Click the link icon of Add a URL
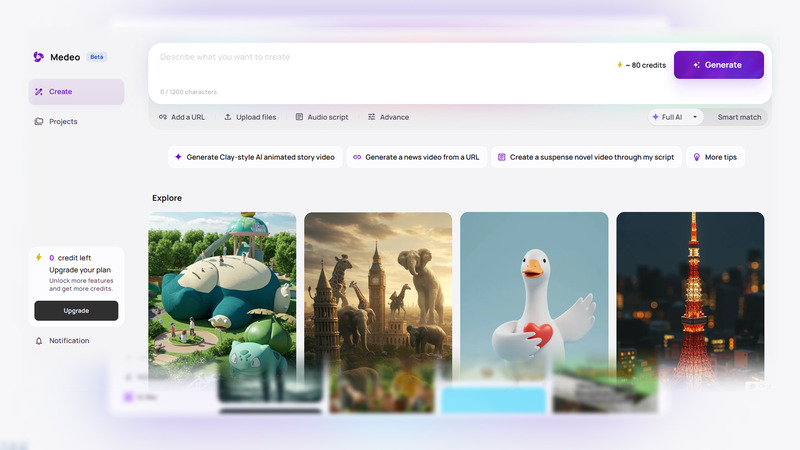 (163, 117)
